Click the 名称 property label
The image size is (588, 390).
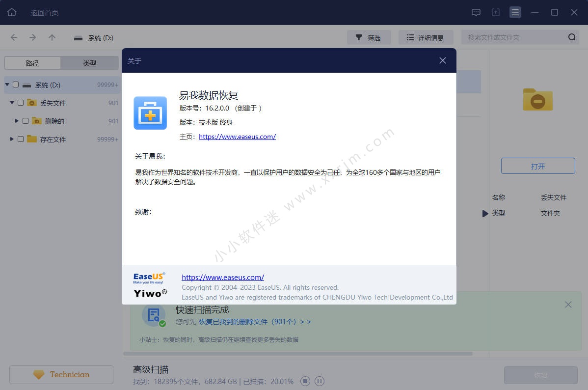498,197
